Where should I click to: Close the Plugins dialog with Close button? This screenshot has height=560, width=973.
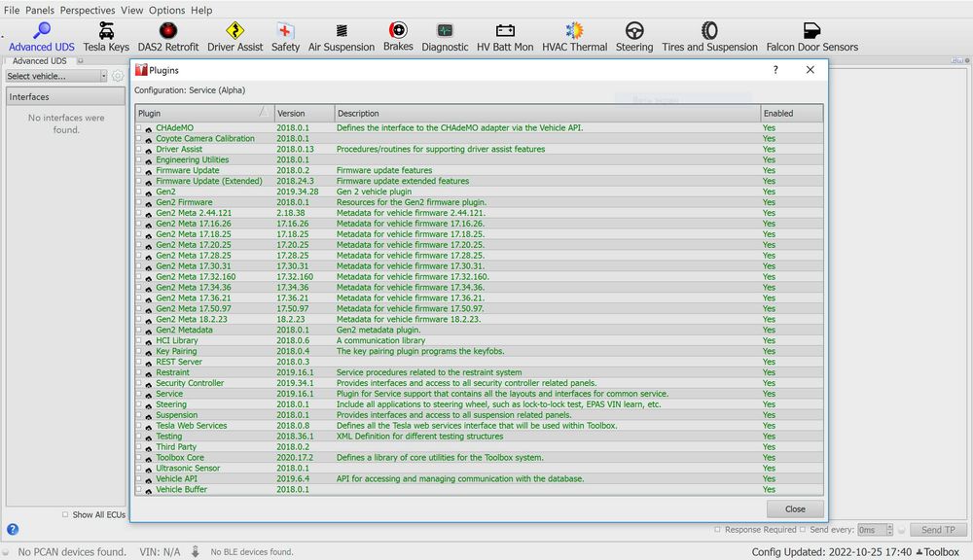[795, 508]
